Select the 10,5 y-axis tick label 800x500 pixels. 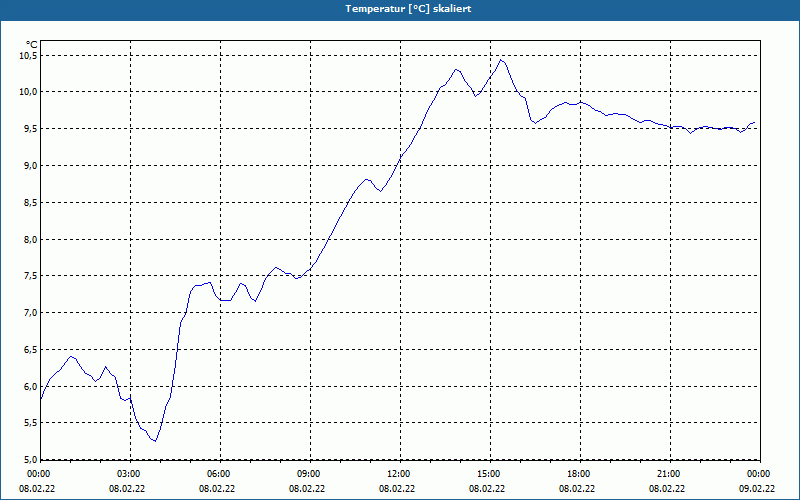[29, 55]
